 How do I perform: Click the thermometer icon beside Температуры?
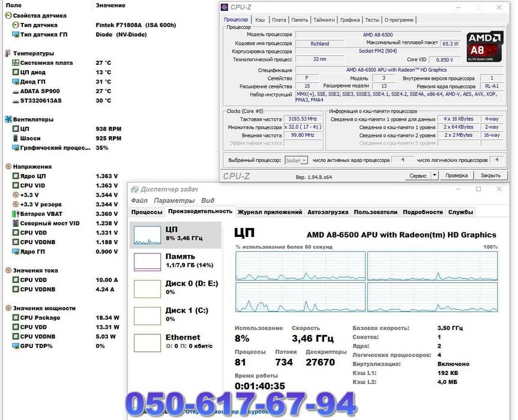click(8, 53)
